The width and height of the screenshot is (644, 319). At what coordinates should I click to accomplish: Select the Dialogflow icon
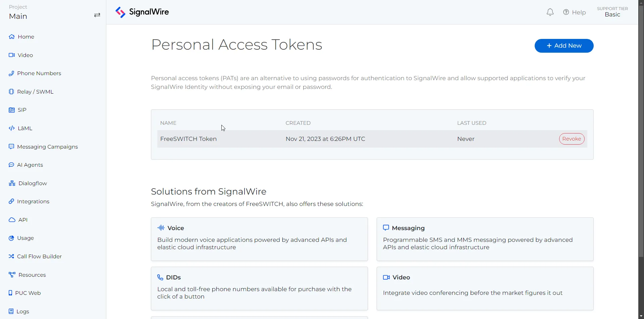pyautogui.click(x=12, y=183)
